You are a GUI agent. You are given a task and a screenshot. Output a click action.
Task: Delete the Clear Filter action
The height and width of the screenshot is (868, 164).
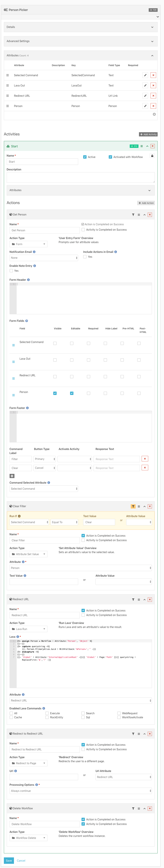(x=150, y=506)
